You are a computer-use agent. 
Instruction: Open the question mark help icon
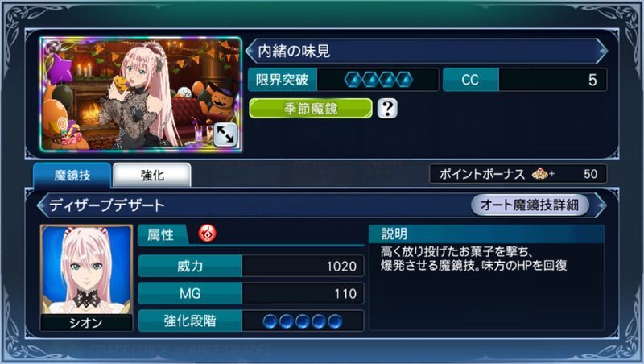[x=387, y=109]
